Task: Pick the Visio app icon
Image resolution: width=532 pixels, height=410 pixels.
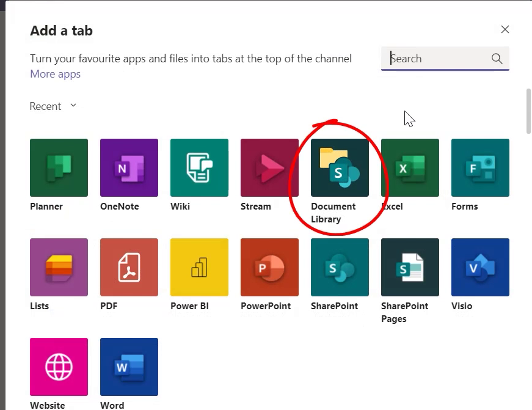Action: pos(480,267)
